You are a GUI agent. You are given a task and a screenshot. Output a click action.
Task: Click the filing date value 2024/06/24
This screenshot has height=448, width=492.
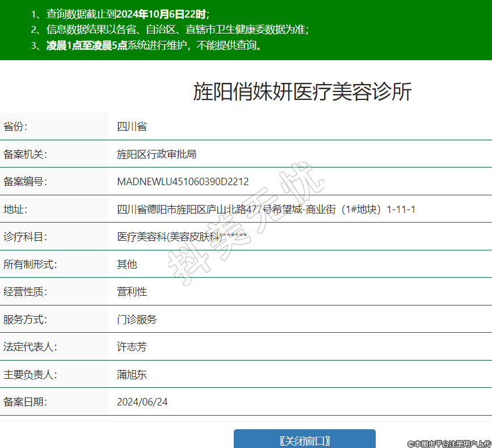click(142, 402)
